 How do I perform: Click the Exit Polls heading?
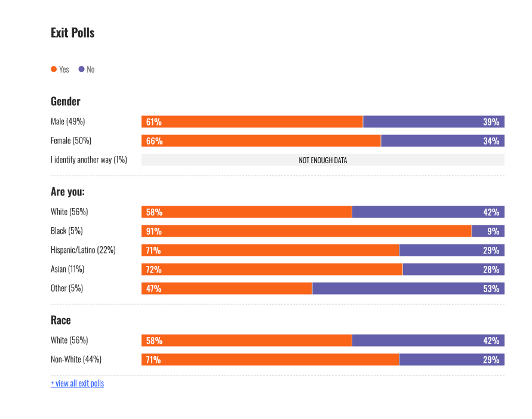[x=73, y=33]
